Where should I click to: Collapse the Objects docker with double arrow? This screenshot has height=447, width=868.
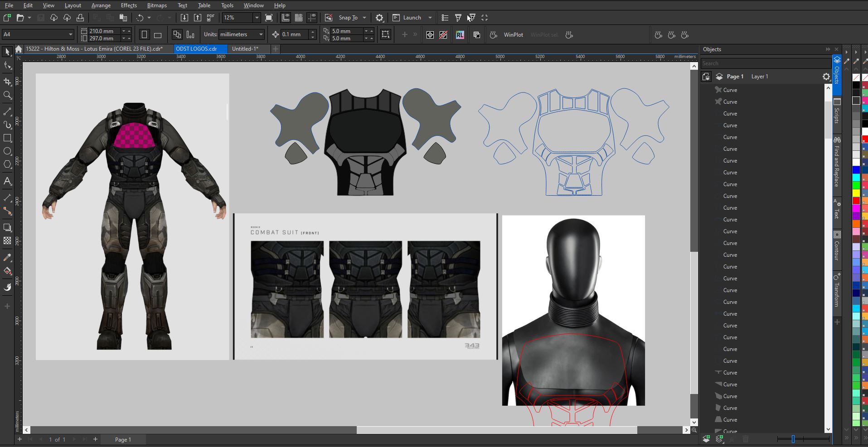pyautogui.click(x=828, y=49)
